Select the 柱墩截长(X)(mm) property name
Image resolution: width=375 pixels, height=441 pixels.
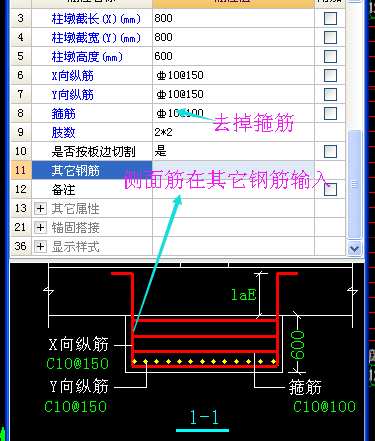(x=96, y=19)
